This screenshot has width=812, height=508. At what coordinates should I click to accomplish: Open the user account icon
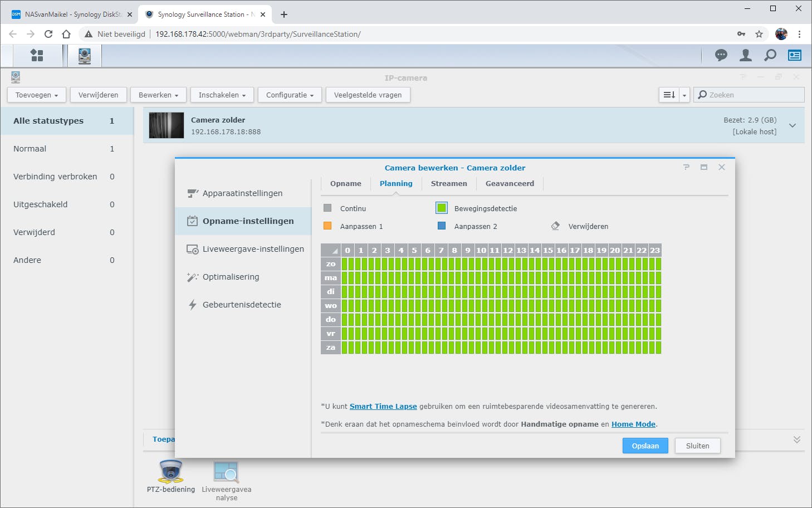[x=746, y=55]
